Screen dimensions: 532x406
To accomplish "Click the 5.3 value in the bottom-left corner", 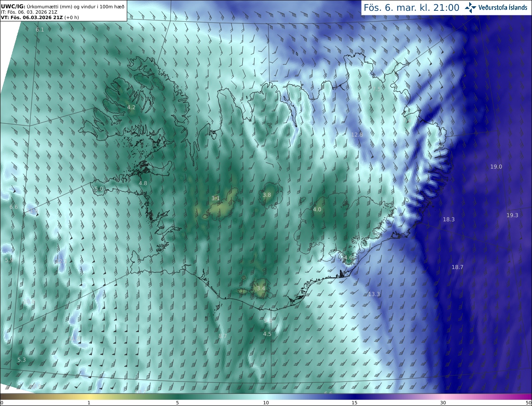I will click(x=22, y=360).
